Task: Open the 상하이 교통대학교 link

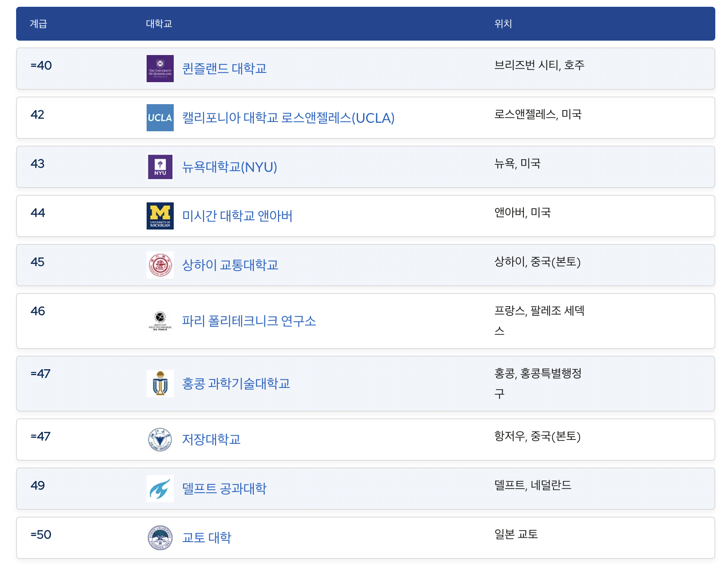Action: pyautogui.click(x=230, y=265)
